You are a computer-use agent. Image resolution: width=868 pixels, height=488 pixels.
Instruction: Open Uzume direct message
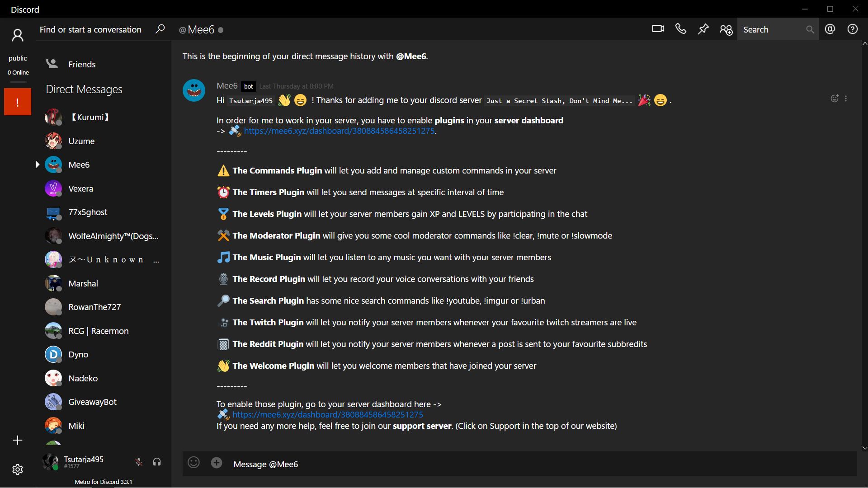[x=104, y=141]
